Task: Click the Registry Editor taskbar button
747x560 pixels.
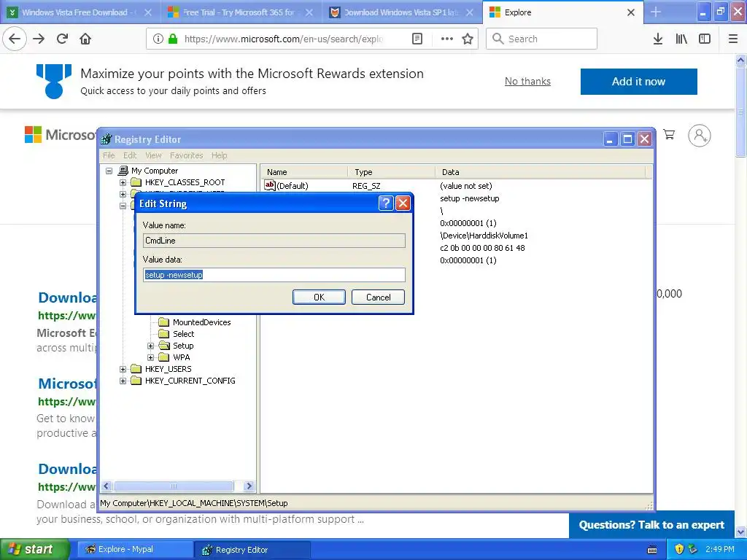Action: 252,550
